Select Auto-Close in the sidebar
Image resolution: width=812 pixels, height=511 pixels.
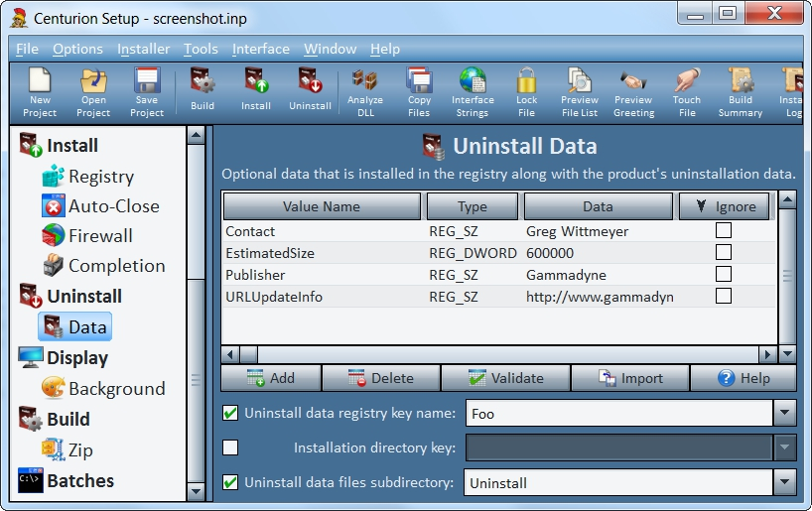(101, 206)
